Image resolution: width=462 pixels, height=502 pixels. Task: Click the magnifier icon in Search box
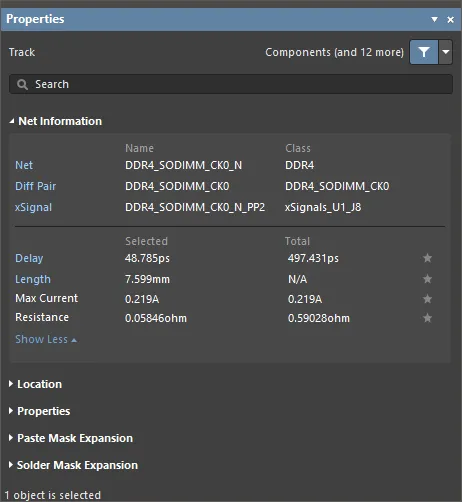[22, 84]
